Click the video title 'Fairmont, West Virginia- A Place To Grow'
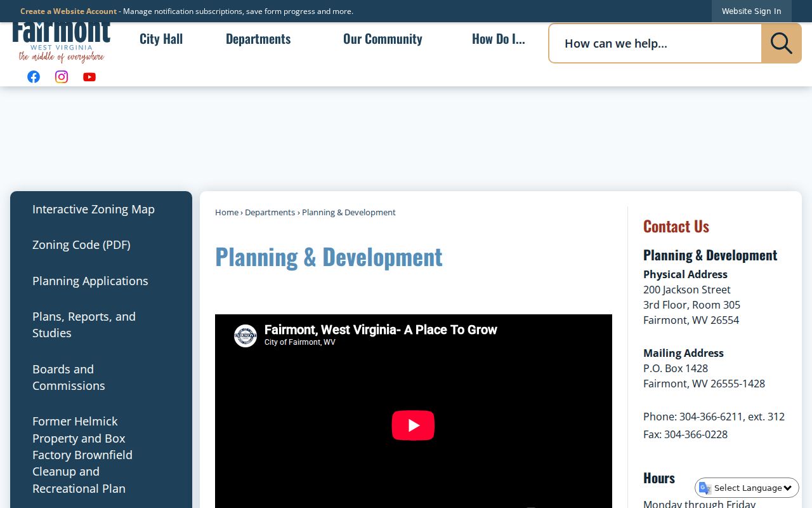The image size is (812, 508). [x=381, y=330]
